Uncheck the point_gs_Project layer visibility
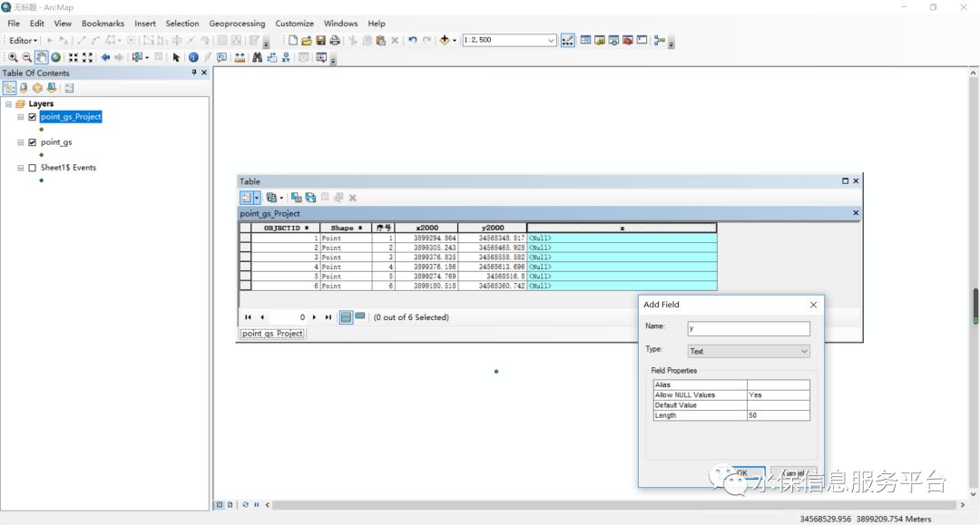The height and width of the screenshot is (525, 980). click(33, 117)
